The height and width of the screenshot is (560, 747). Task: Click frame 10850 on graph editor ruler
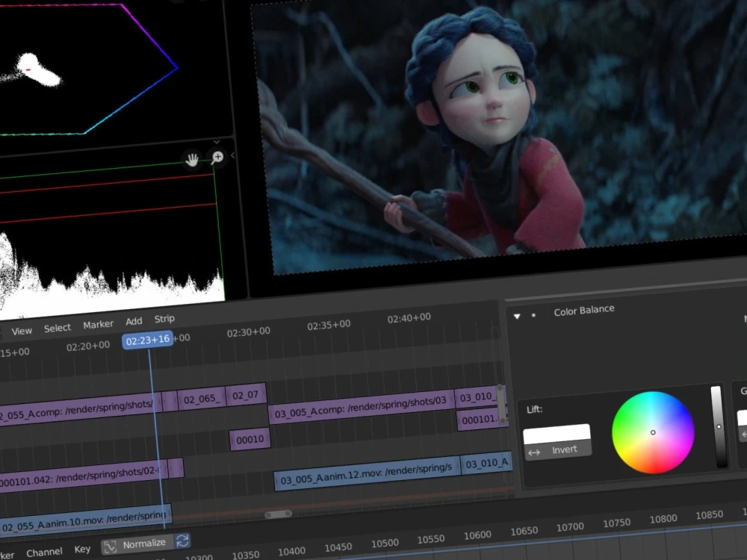coord(709,515)
